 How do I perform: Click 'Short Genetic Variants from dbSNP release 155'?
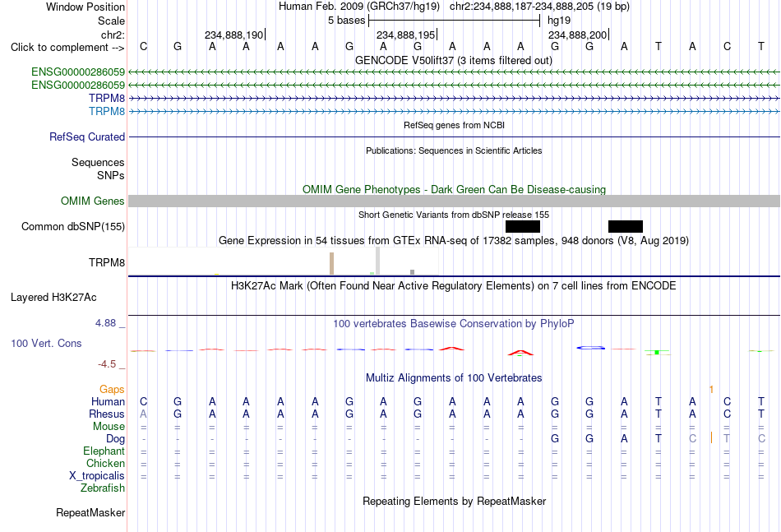coord(454,215)
